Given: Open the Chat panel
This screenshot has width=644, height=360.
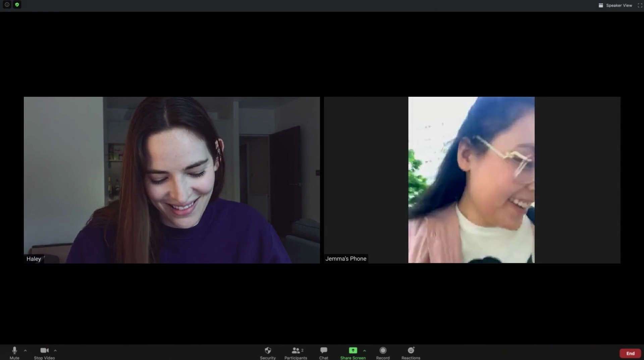Looking at the screenshot, I should click(324, 353).
